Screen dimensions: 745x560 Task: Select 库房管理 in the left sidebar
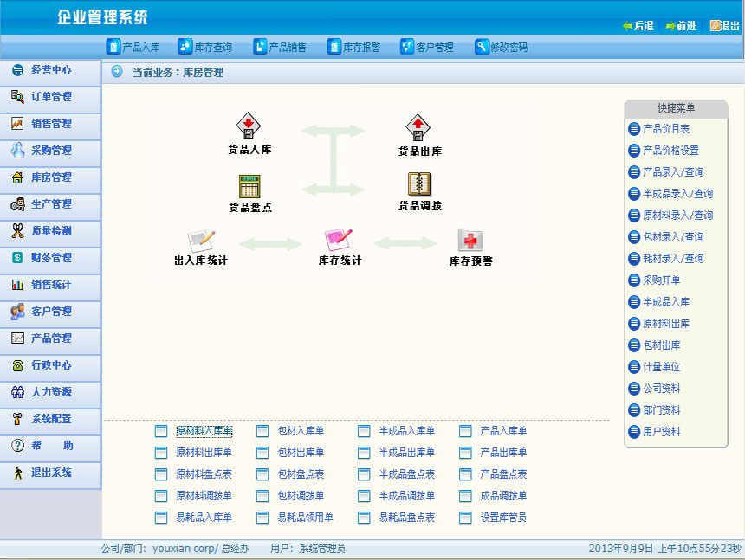tap(50, 177)
